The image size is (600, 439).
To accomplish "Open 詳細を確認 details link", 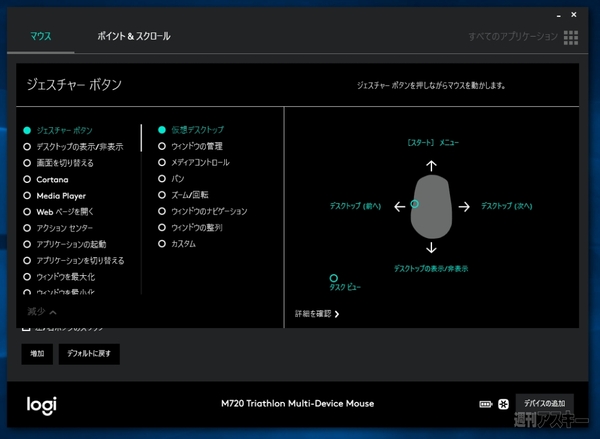I will [317, 314].
